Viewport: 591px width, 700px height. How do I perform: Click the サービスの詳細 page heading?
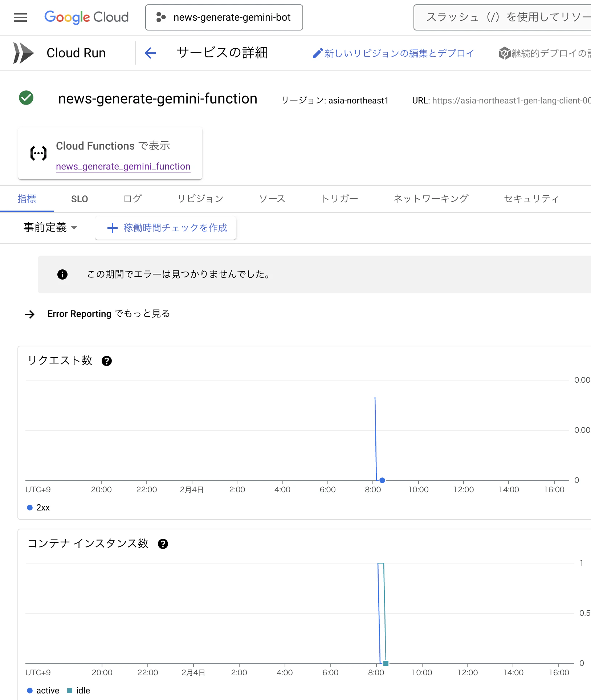[222, 53]
